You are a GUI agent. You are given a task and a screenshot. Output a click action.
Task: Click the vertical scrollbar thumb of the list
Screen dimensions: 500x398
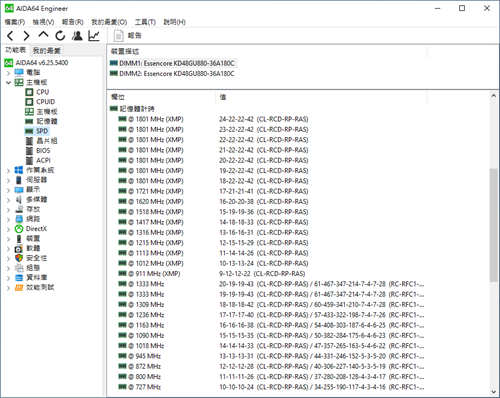click(x=493, y=225)
